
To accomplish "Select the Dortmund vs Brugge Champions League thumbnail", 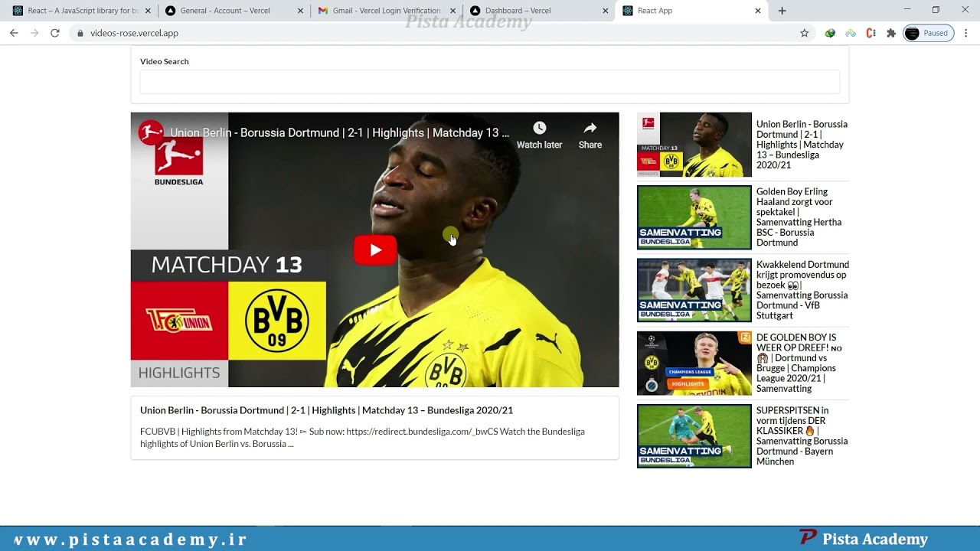I will point(694,363).
